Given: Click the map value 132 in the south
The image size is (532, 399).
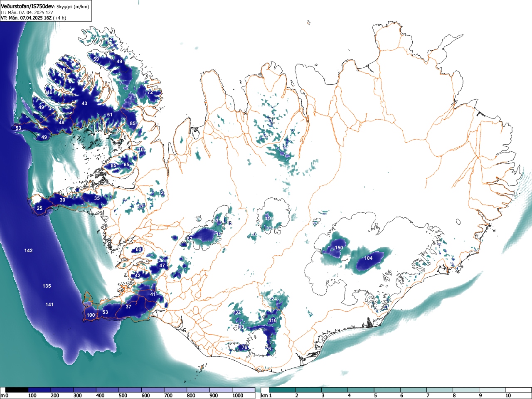Looking at the screenshot, I should [x=237, y=312].
